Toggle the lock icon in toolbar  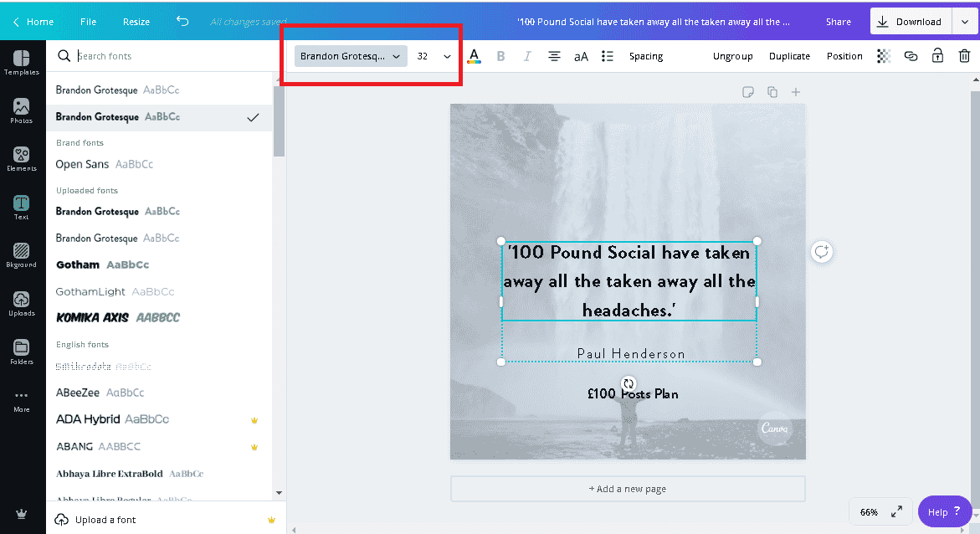937,56
